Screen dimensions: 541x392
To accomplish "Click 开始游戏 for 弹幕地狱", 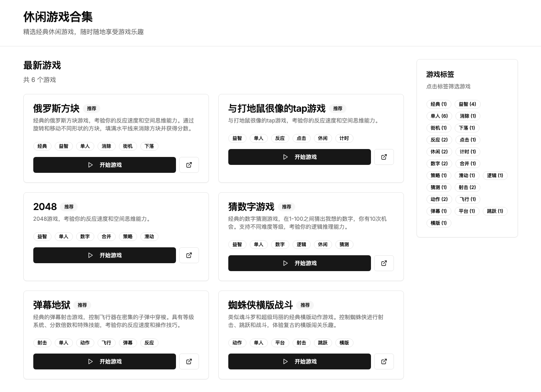I will click(105, 361).
